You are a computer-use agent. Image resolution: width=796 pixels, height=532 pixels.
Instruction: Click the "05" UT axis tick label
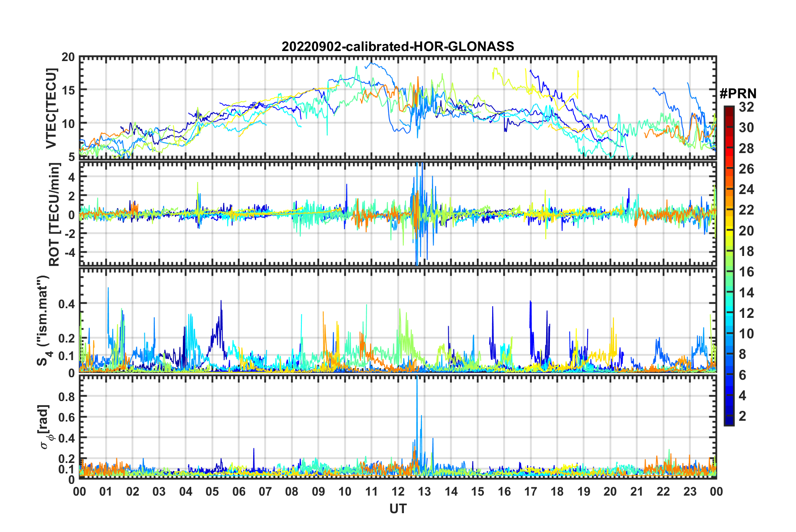[x=212, y=491]
